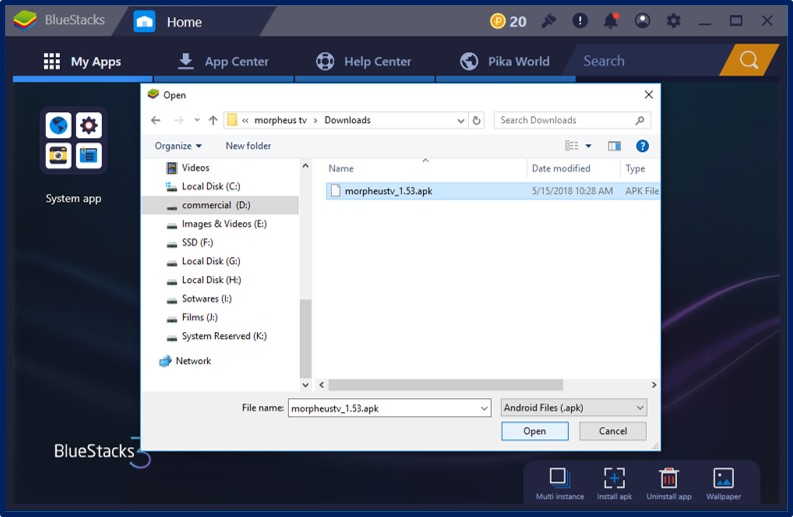Sort by Date modified column
This screenshot has height=517, width=793.
[x=561, y=168]
